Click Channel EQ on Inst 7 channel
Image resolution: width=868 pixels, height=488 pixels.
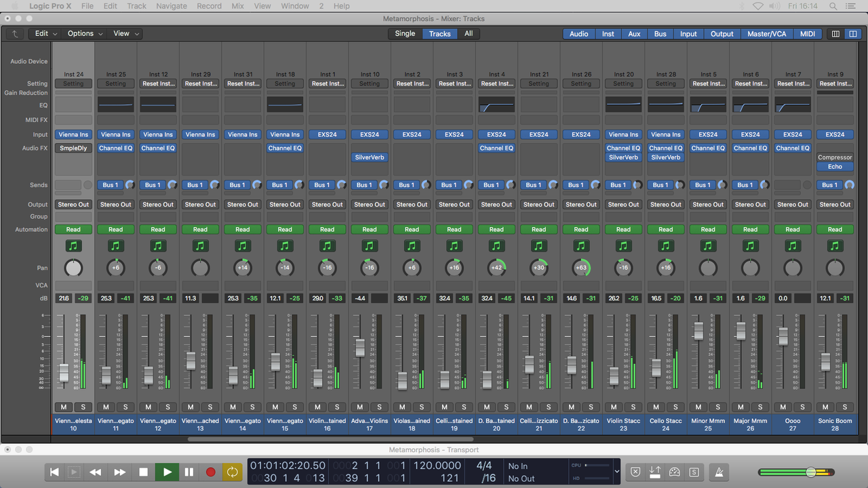click(x=793, y=148)
